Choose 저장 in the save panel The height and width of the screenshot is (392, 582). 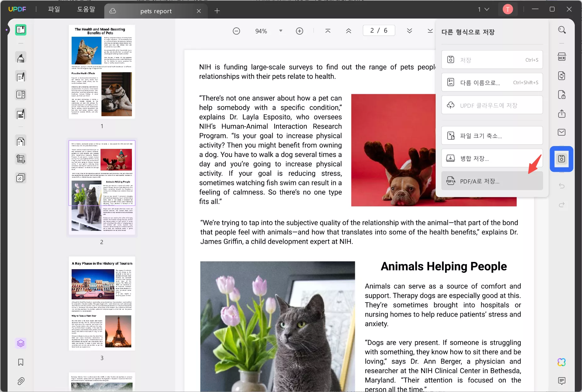coord(492,60)
